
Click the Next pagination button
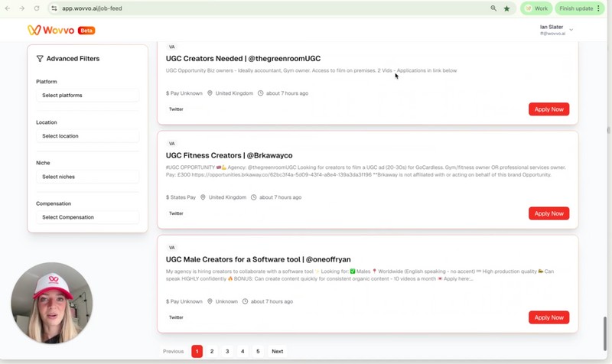coord(278,351)
